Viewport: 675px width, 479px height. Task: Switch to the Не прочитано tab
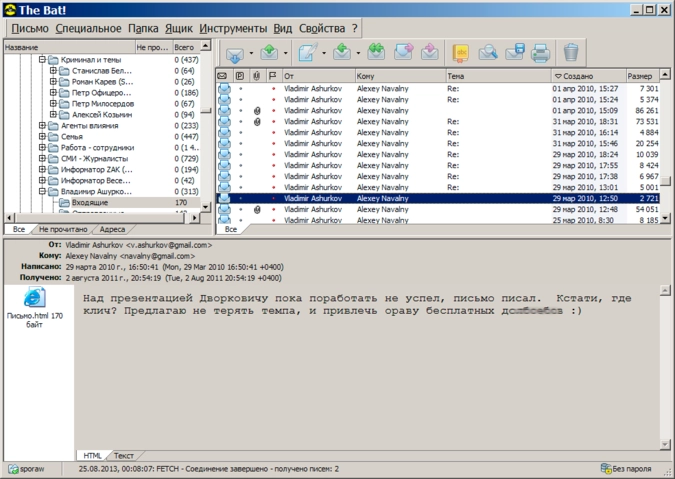(62, 229)
